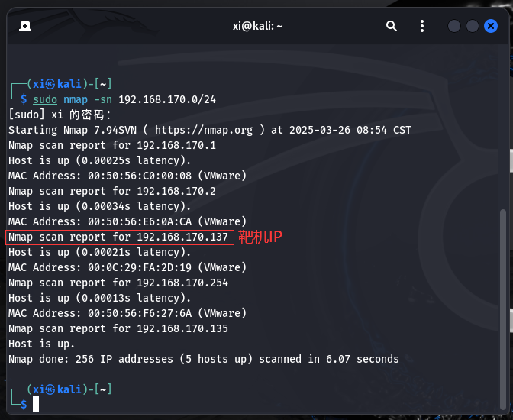
Task: Click the highlighted 192.168.170.137 scan line
Action: (x=120, y=237)
